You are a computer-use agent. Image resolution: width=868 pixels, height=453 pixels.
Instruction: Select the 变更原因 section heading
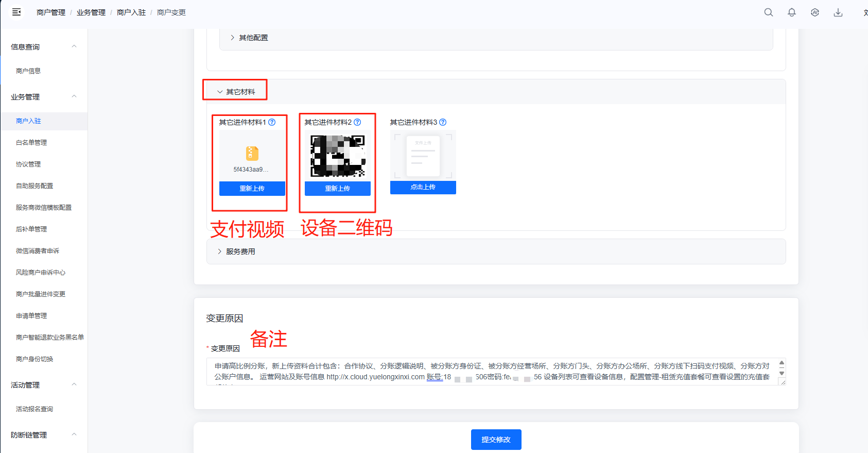(x=224, y=318)
